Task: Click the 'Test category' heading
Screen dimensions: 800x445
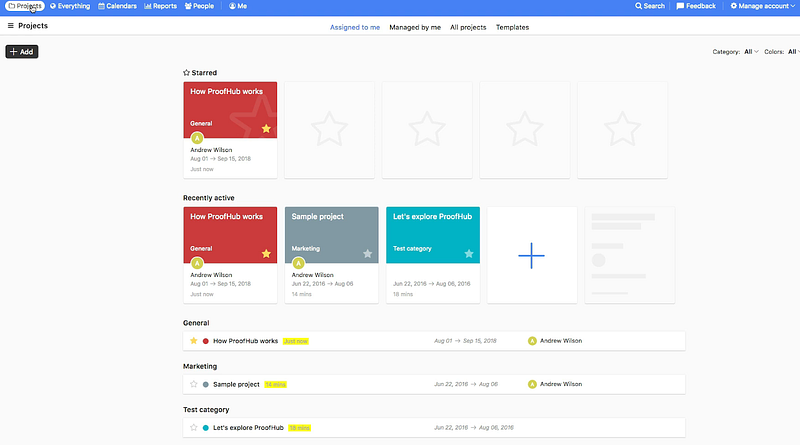Action: point(206,410)
